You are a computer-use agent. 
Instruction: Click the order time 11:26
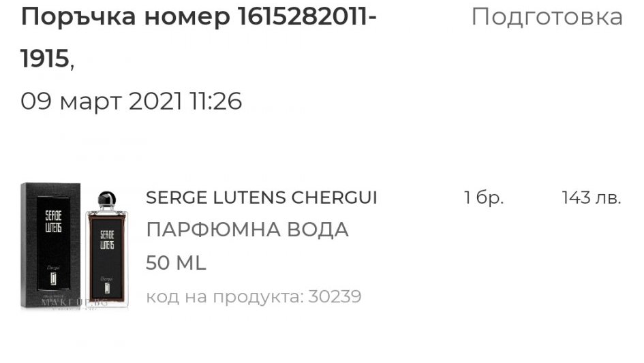(215, 101)
